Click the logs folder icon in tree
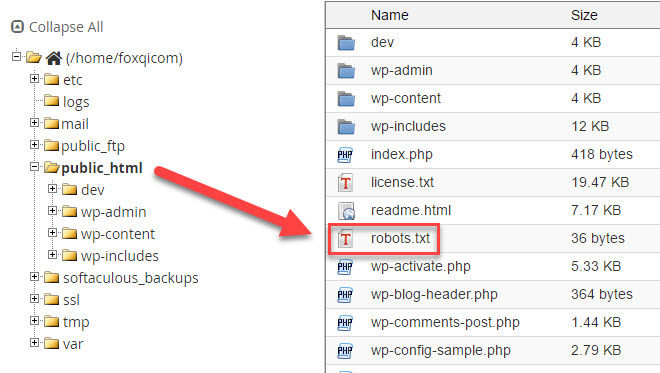The image size is (660, 373). point(51,101)
